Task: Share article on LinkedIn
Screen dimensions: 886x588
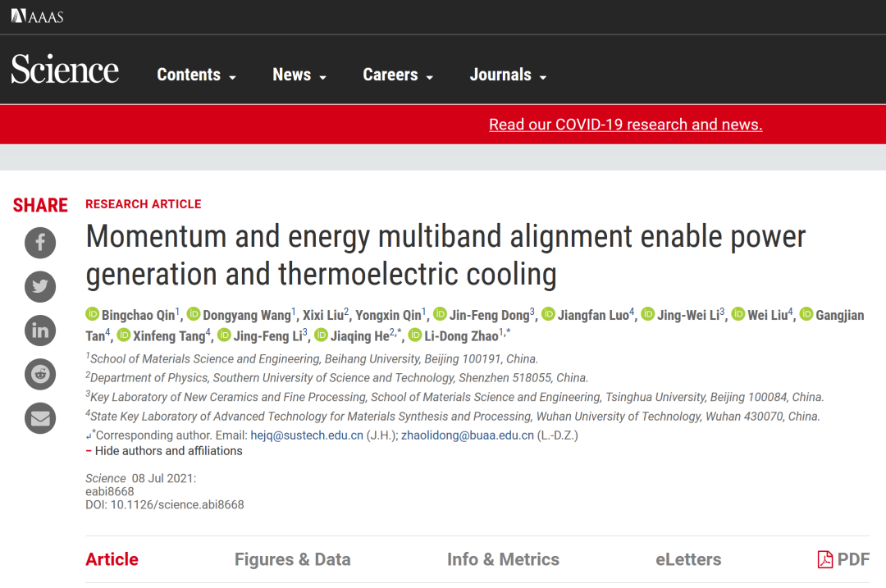Action: (x=40, y=330)
